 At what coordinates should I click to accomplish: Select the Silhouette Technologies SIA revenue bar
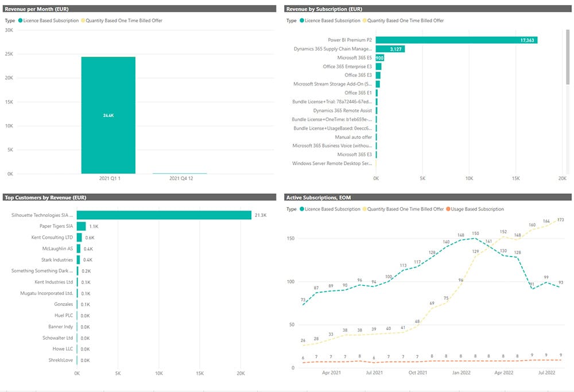[164, 215]
